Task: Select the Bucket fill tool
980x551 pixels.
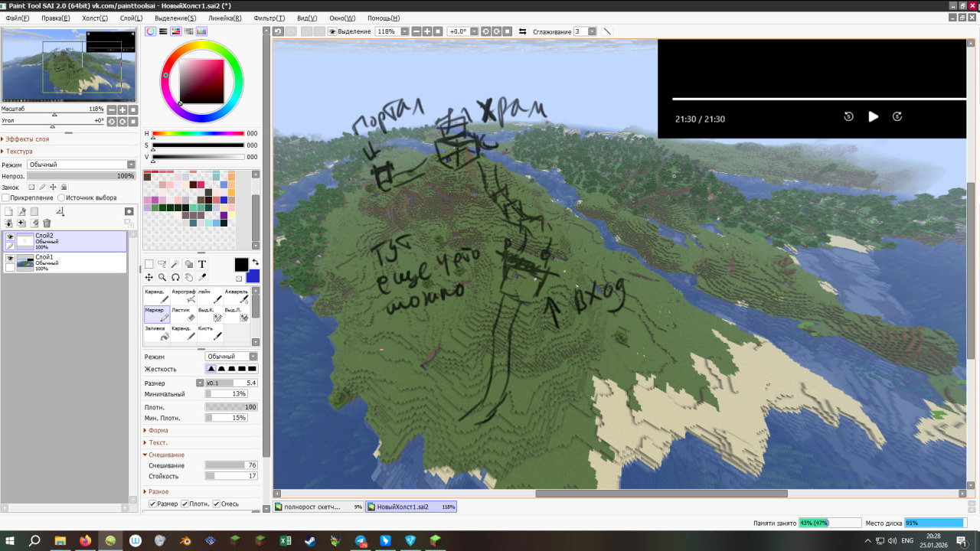Action: click(x=157, y=333)
